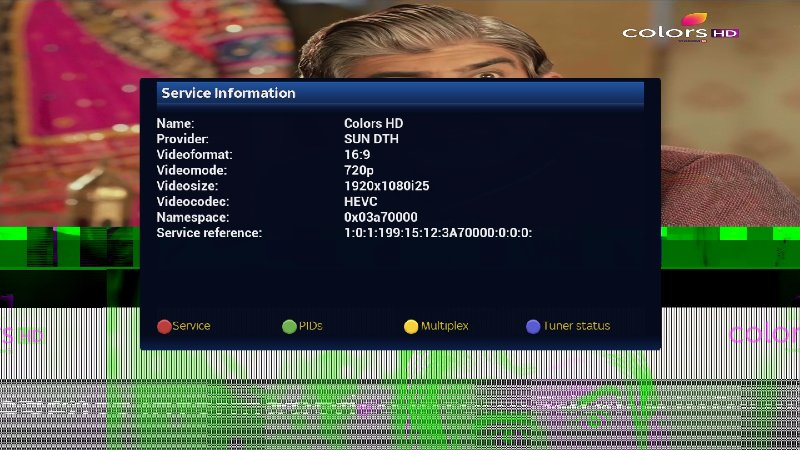Open the Service label button

pos(191,326)
